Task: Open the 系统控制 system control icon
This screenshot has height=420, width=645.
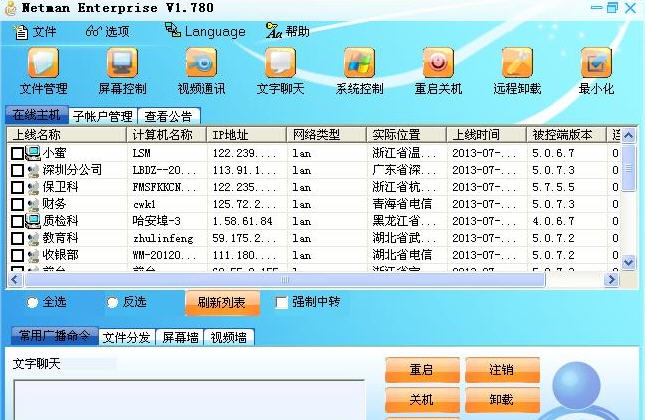Action: click(359, 63)
